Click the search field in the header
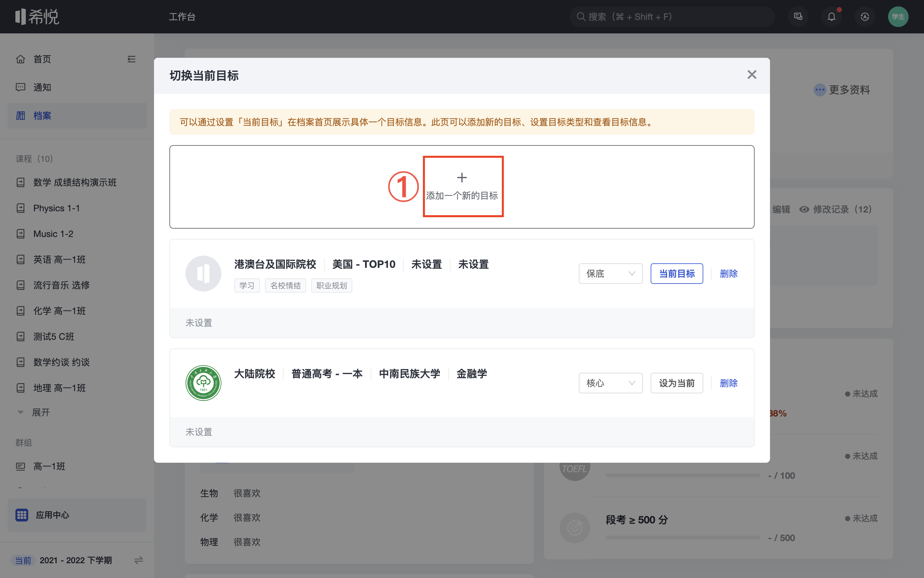Screen dimensions: 924x578 (672, 17)
